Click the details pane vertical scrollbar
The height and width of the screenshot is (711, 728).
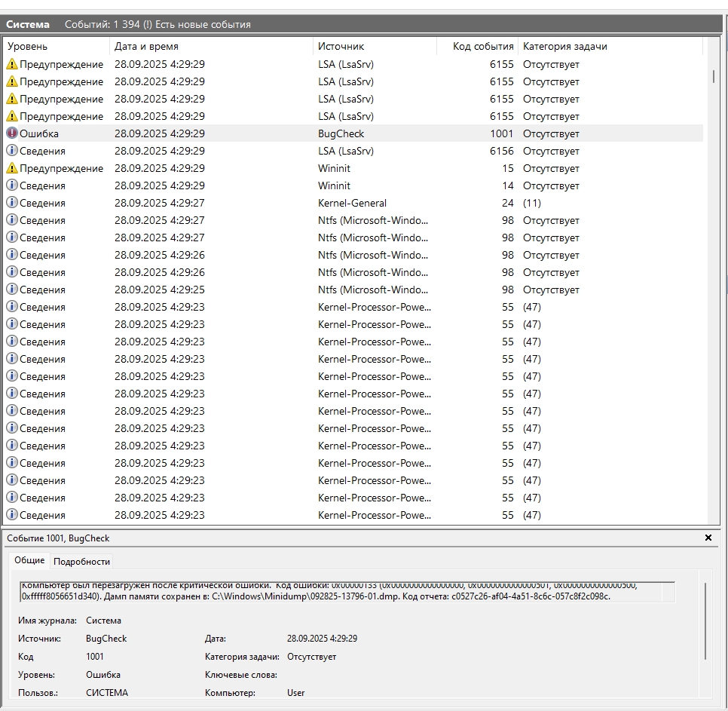pyautogui.click(x=705, y=621)
